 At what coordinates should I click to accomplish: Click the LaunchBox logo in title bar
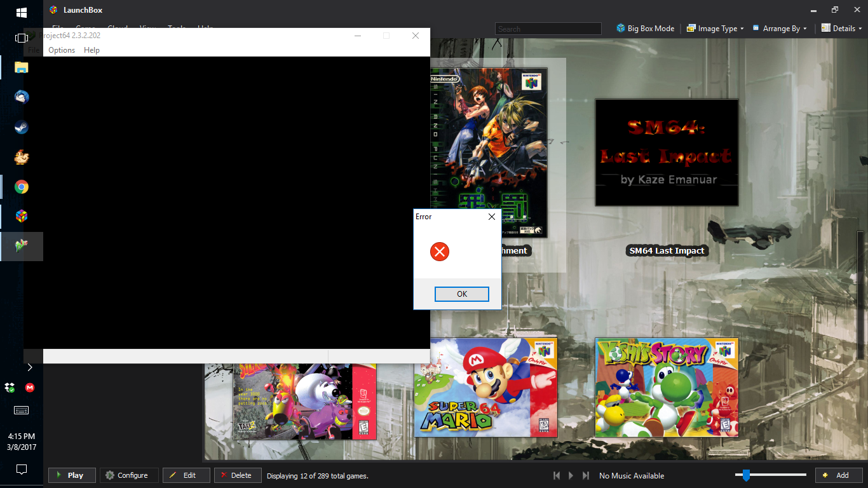pos(53,10)
